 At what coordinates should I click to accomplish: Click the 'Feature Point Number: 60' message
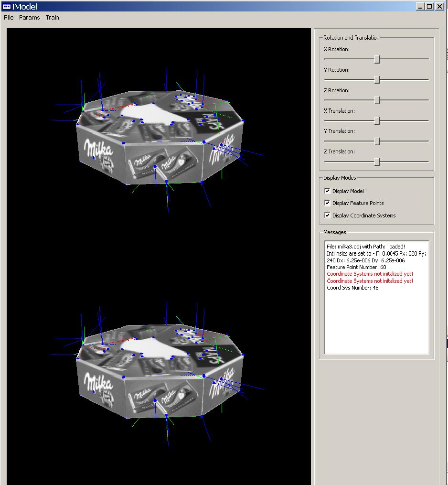(x=356, y=267)
